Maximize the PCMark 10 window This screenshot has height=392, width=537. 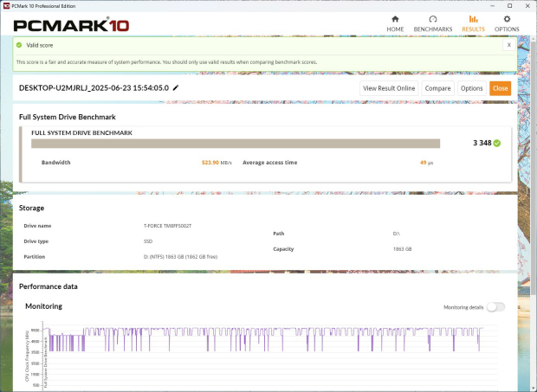510,6
